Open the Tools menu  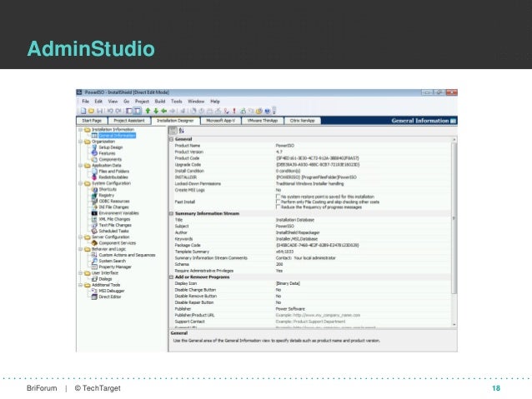tap(177, 102)
